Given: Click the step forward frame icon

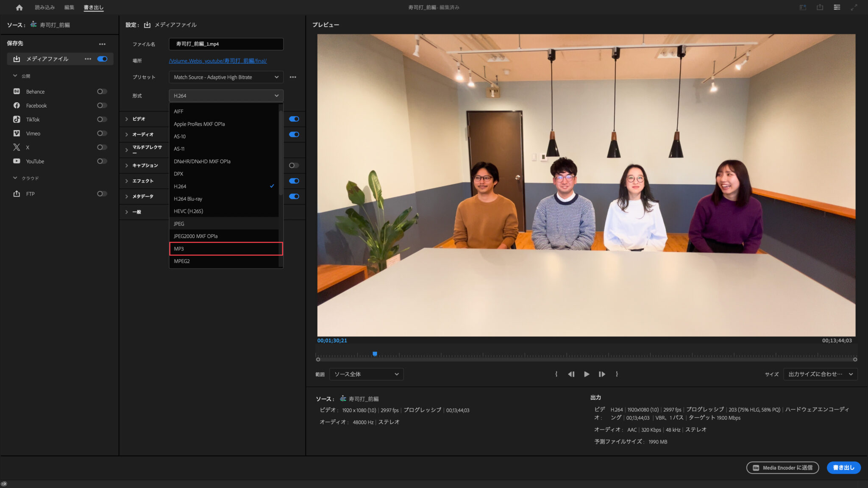Looking at the screenshot, I should click(601, 374).
